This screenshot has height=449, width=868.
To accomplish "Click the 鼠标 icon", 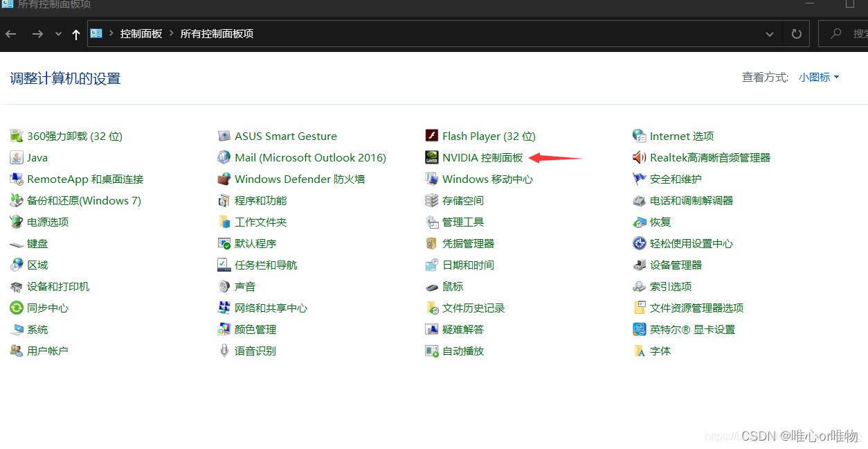I will (432, 286).
